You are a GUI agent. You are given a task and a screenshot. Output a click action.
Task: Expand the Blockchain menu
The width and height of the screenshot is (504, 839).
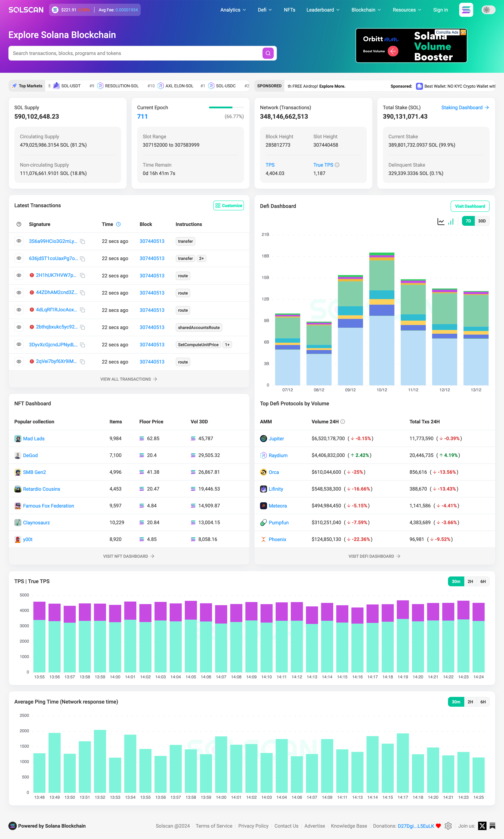[366, 10]
